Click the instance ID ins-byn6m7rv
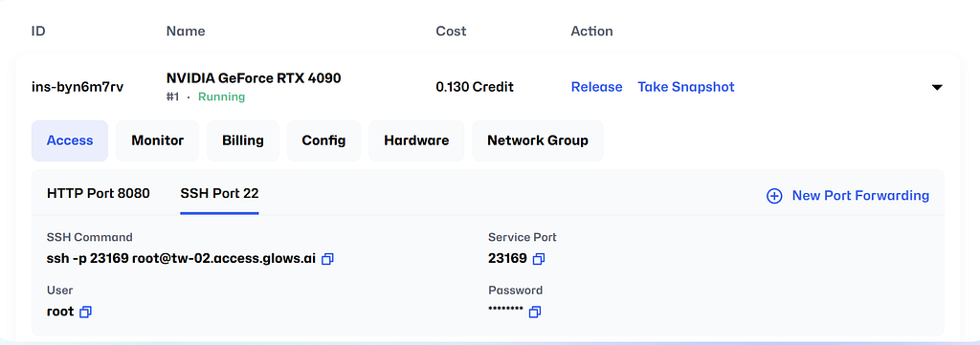The height and width of the screenshot is (345, 980). coord(78,87)
